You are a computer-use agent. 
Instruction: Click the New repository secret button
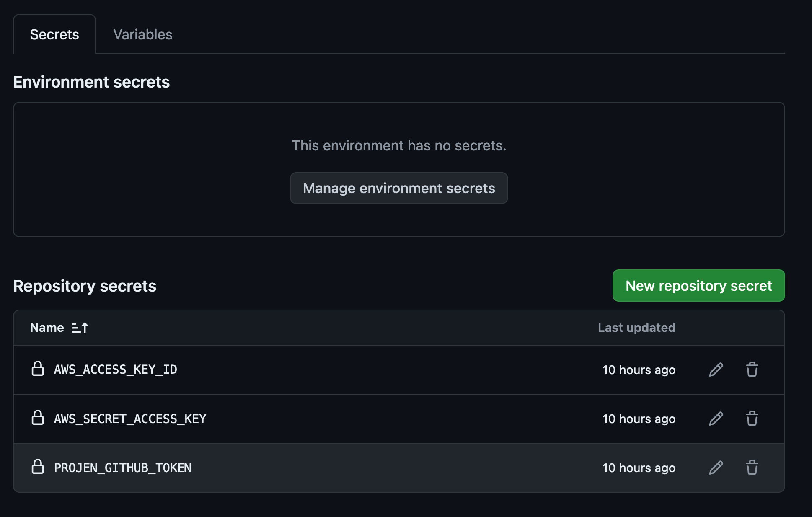[x=698, y=285]
